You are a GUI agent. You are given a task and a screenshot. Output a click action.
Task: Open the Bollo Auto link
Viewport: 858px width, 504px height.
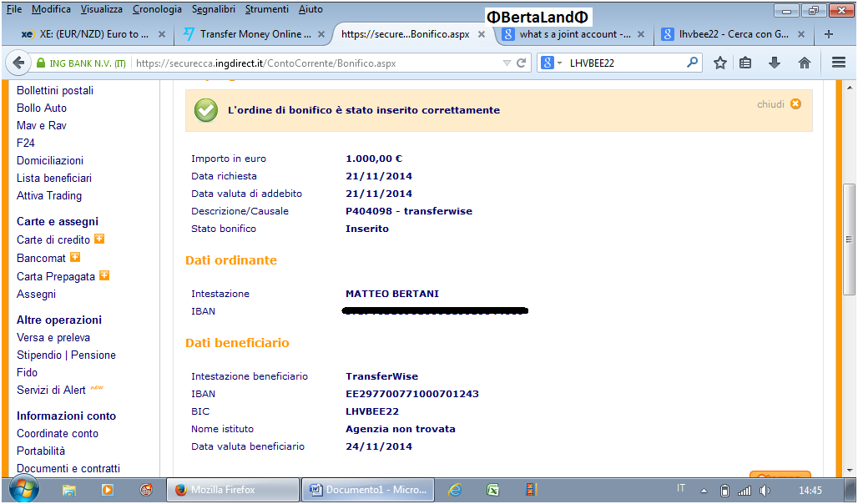pos(42,108)
